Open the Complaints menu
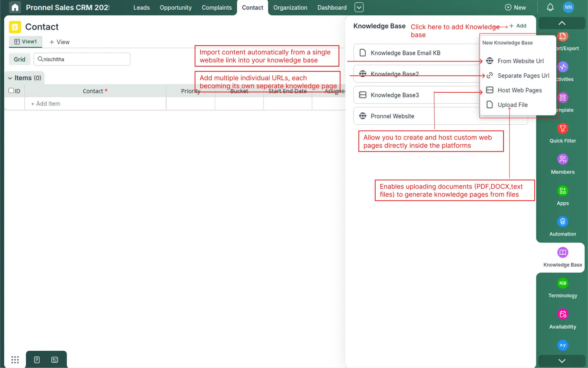This screenshot has height=368, width=588. [x=216, y=7]
